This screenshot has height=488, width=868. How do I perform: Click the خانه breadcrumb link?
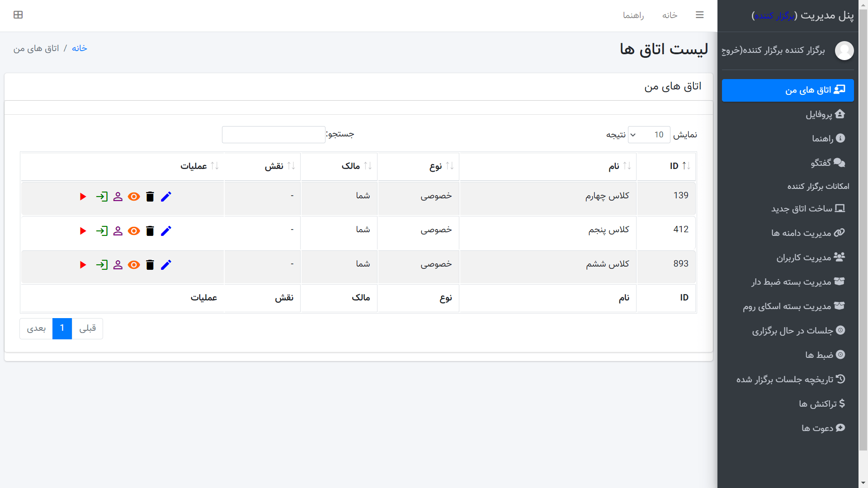[x=79, y=48]
